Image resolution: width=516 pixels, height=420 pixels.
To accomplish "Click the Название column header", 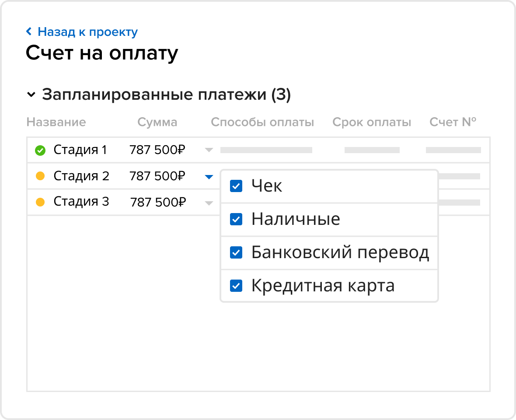I will pyautogui.click(x=56, y=122).
